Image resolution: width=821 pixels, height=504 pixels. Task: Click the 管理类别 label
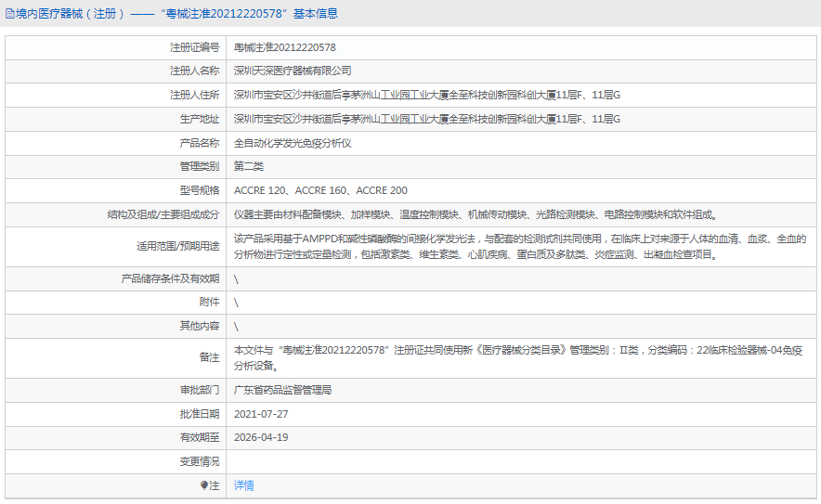(200, 167)
